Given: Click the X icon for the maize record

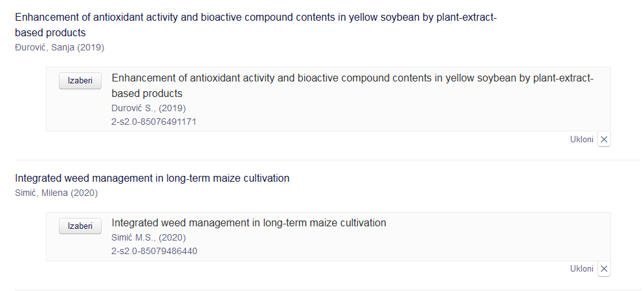Looking at the screenshot, I should (604, 268).
